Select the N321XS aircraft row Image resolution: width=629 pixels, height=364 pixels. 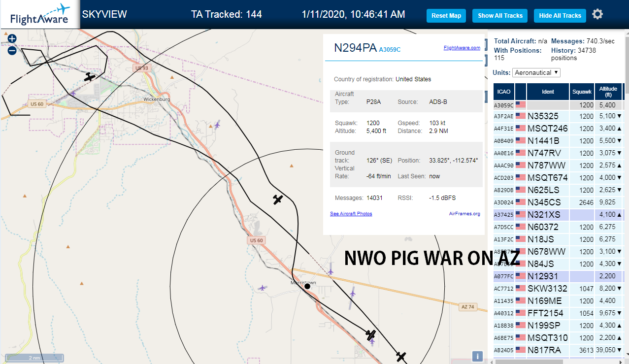pyautogui.click(x=559, y=215)
